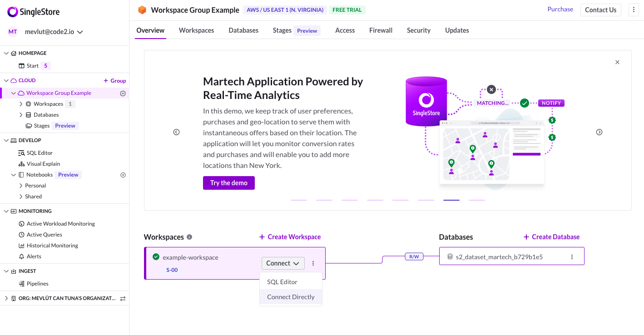Open the Start page

tap(33, 66)
